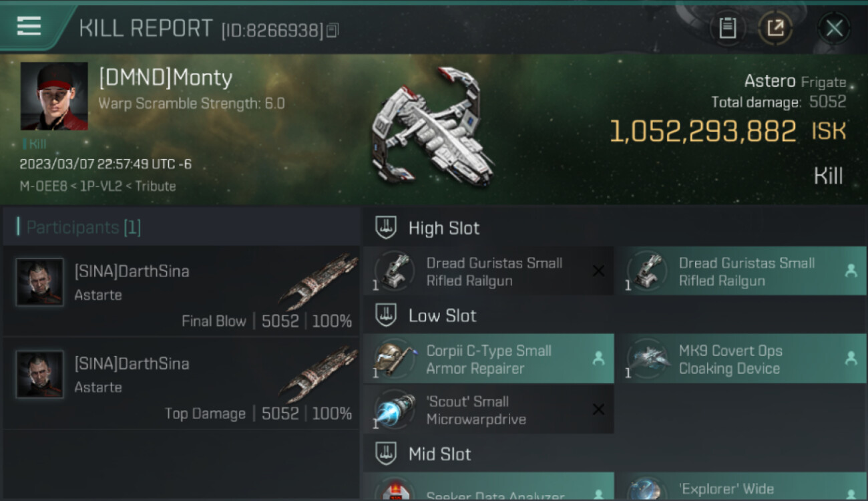This screenshot has width=868, height=501.
Task: Open DarthSina's Top Damage entry
Action: [x=182, y=383]
